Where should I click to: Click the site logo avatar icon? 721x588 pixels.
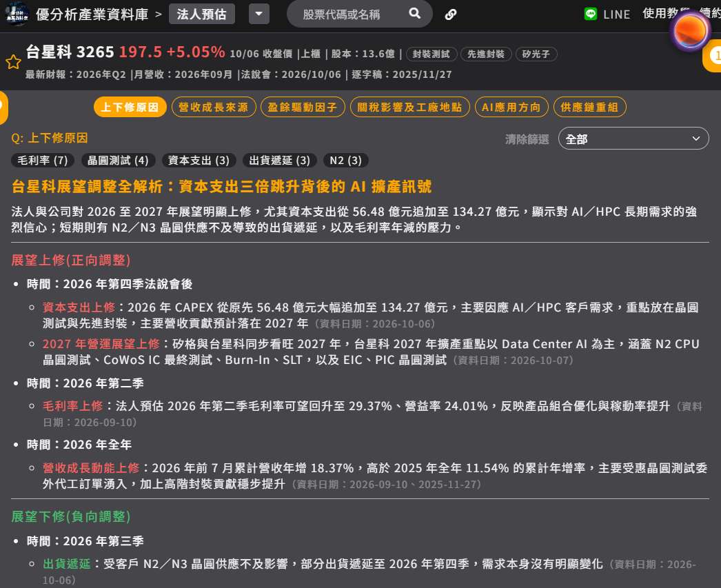[17, 14]
